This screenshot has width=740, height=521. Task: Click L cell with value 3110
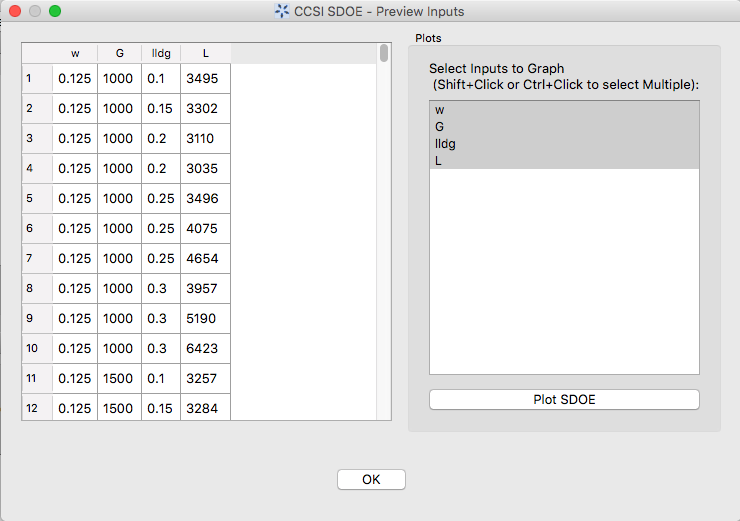click(x=205, y=138)
